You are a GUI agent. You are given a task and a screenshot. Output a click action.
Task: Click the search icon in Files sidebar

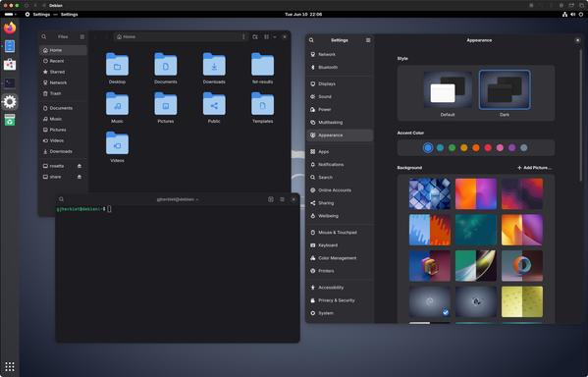point(44,36)
